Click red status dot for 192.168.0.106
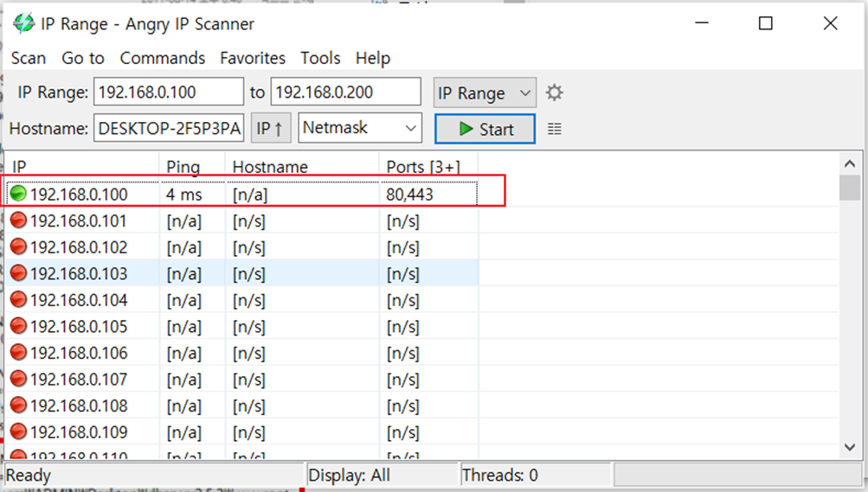 coord(18,352)
